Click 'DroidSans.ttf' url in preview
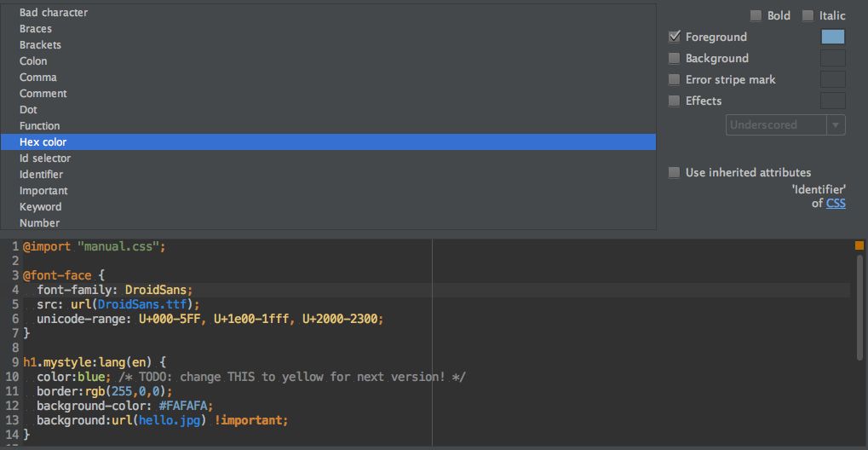The height and width of the screenshot is (450, 868). coord(142,304)
